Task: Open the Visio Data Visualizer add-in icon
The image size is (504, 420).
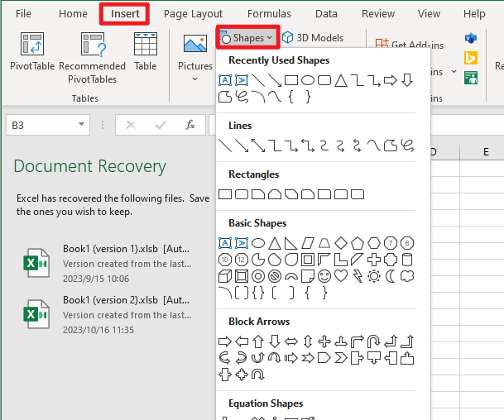Action: [x=471, y=38]
